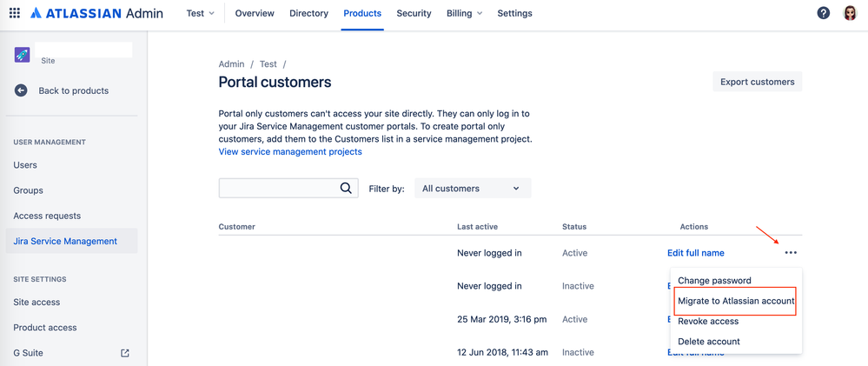Click the Atlassian Admin logo
Screen dimensions: 868x366
click(x=96, y=13)
